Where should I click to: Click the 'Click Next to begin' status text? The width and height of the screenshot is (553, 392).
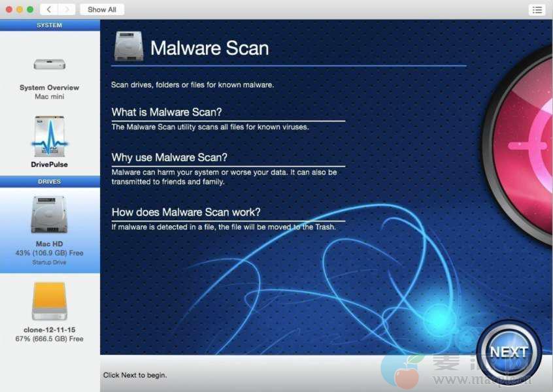coord(135,375)
